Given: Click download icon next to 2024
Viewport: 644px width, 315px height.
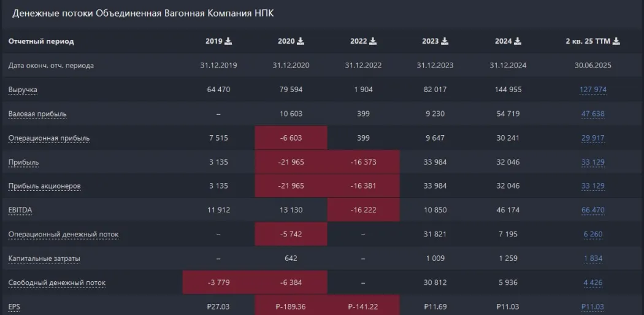Looking at the screenshot, I should pos(517,41).
